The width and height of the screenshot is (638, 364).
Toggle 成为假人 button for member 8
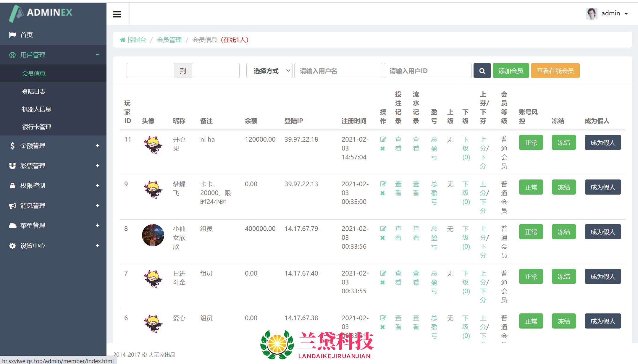coord(603,232)
